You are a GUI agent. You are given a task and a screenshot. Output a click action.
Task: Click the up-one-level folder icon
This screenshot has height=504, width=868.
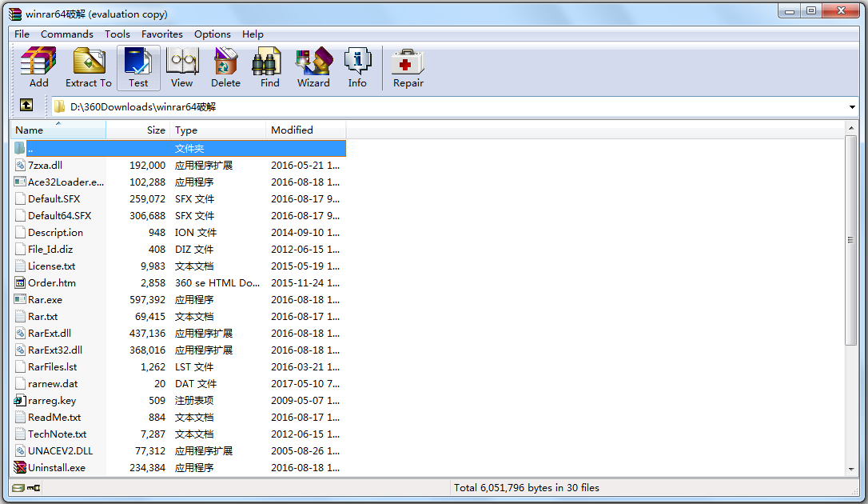(26, 105)
